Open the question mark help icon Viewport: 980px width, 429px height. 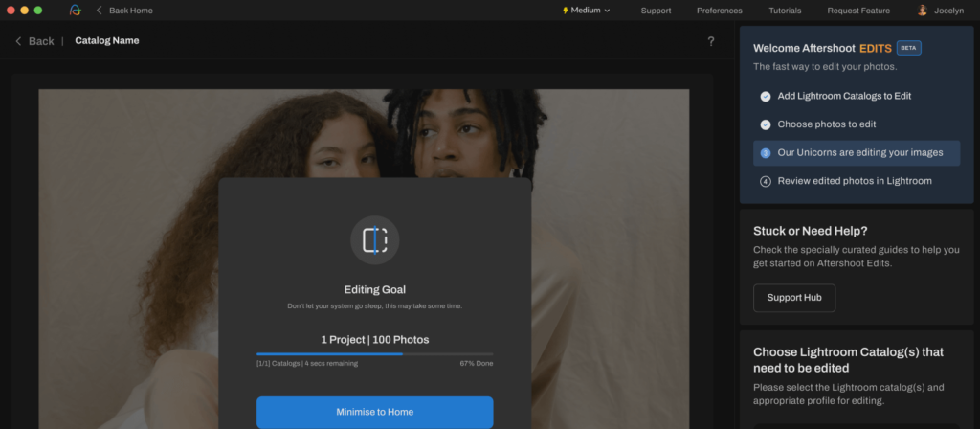(711, 41)
